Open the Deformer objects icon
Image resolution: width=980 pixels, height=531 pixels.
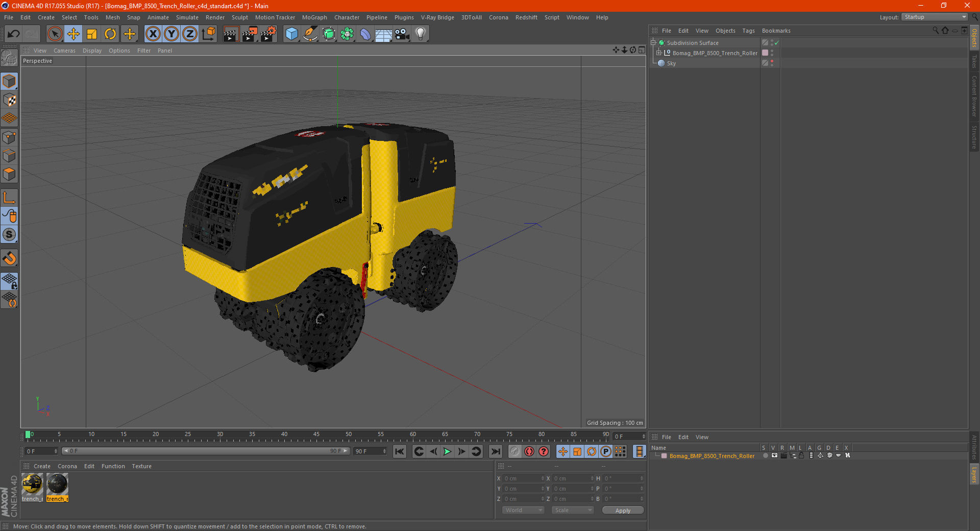pyautogui.click(x=365, y=34)
